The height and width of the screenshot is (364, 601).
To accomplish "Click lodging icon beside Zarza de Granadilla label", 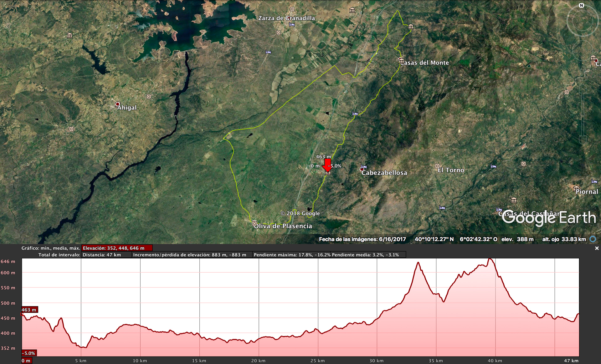I will click(292, 25).
